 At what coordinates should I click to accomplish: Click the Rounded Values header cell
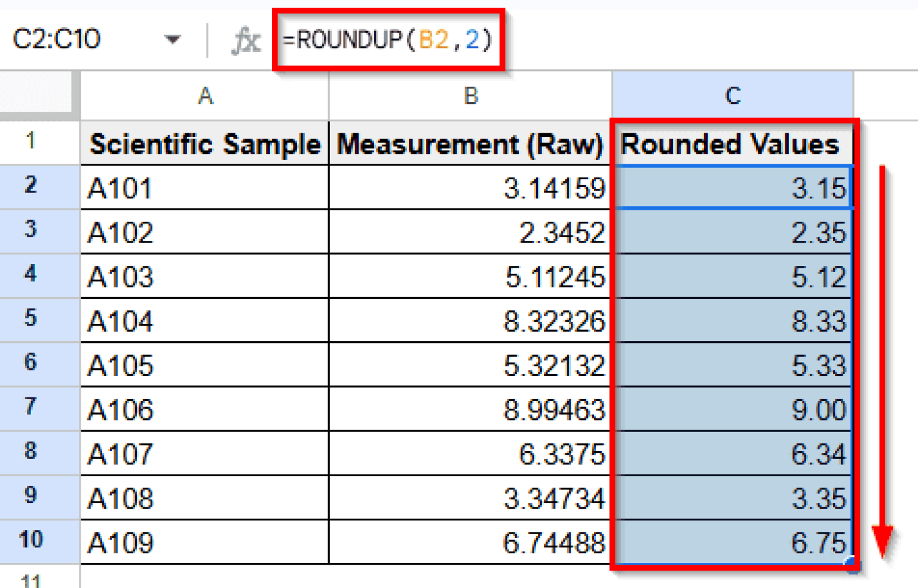pyautogui.click(x=730, y=144)
